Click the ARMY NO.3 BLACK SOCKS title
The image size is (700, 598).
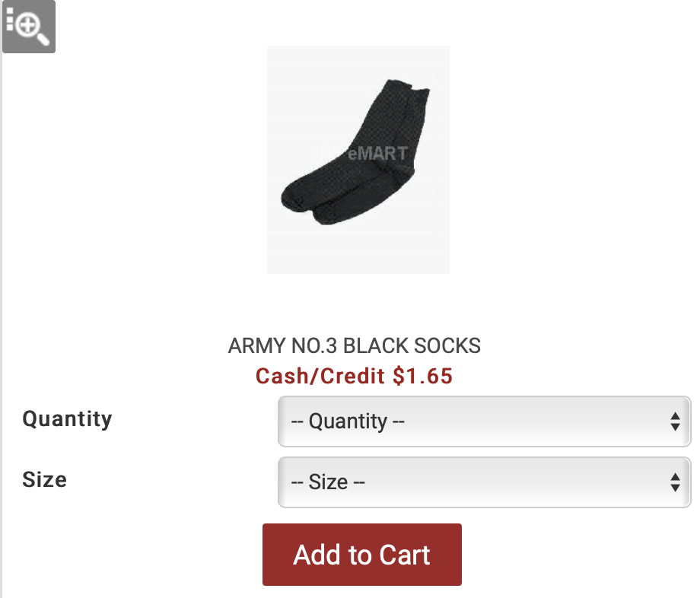[354, 346]
